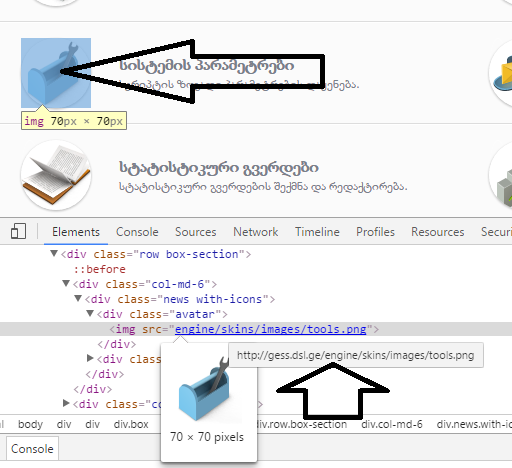Click the toolbox preview thumbnail
512x468 pixels.
(204, 390)
